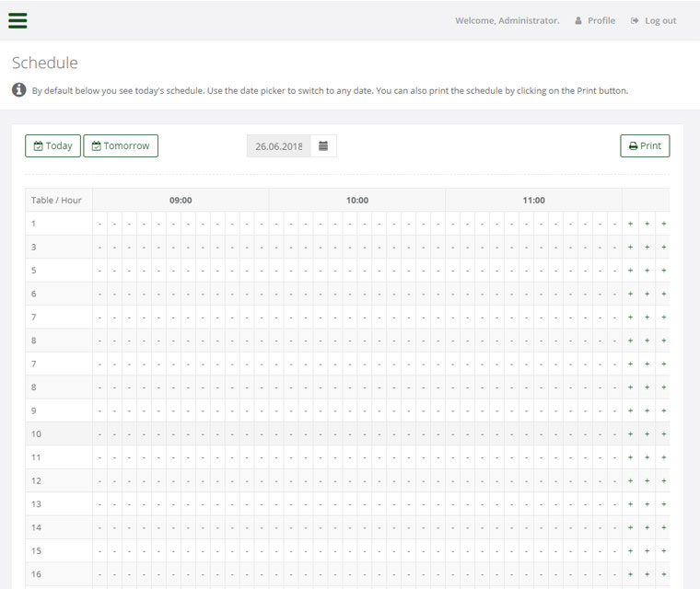700x589 pixels.
Task: Click the first plus icon in table 9 row
Action: tap(630, 410)
